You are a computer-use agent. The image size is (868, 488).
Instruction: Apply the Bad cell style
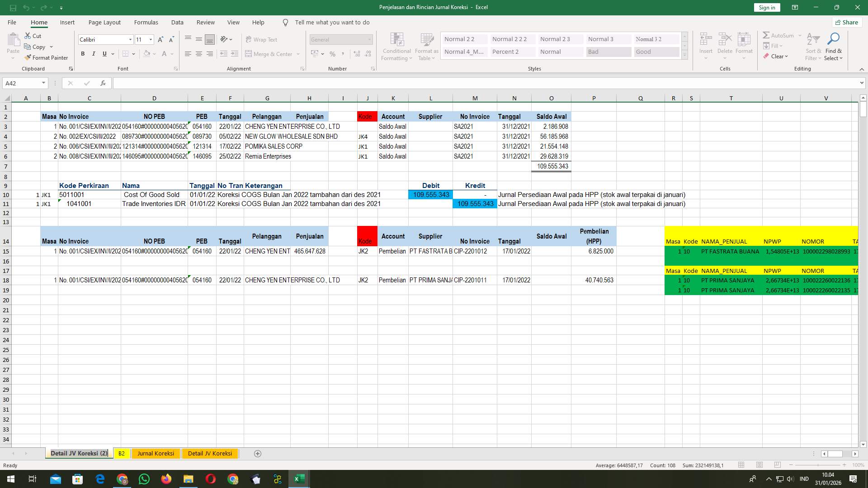608,52
